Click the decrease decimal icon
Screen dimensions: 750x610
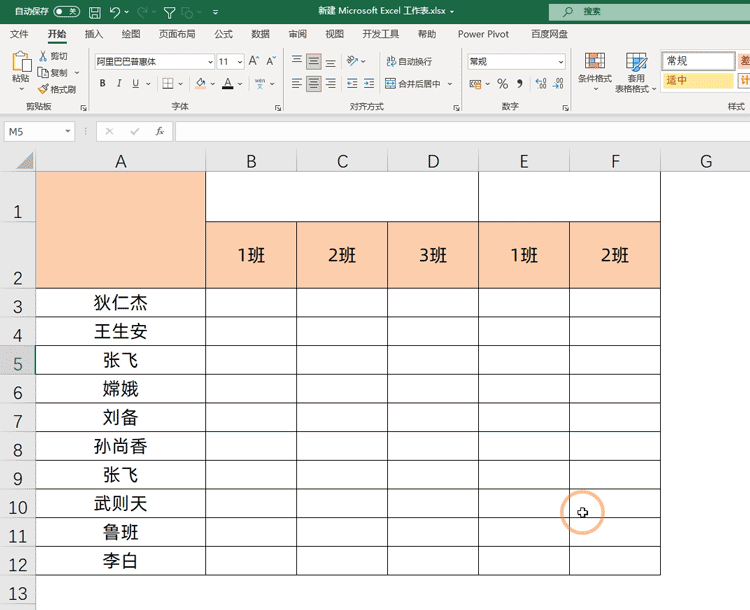pos(558,84)
